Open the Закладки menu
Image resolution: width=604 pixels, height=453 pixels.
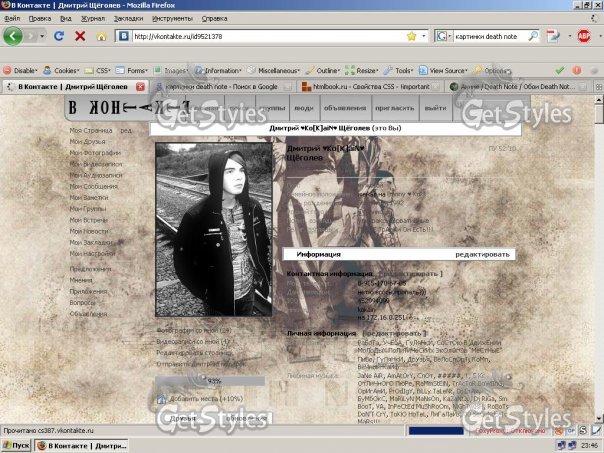point(128,18)
